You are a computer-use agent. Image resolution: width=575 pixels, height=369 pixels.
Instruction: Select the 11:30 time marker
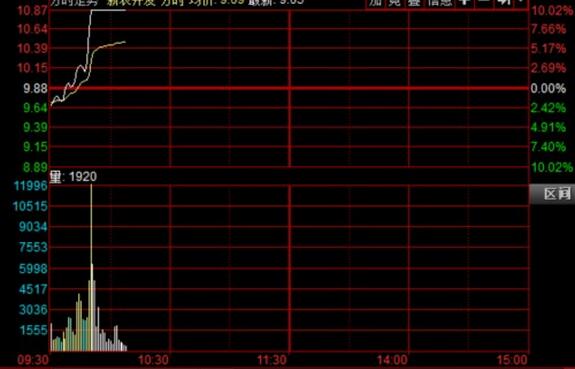(x=272, y=360)
